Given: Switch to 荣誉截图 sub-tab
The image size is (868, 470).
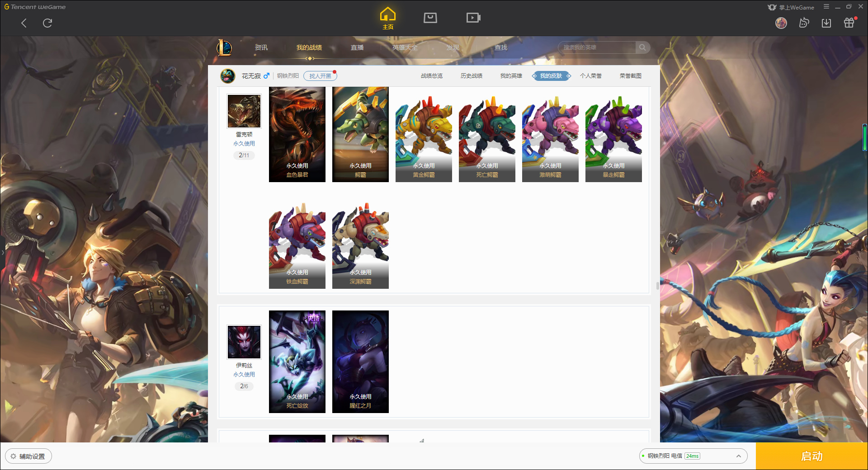Looking at the screenshot, I should click(x=631, y=76).
